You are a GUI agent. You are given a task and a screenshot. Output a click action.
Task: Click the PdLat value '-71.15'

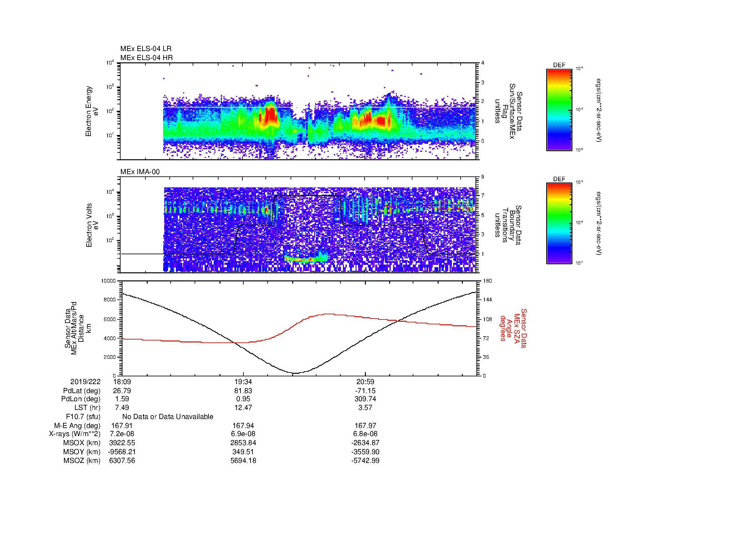(x=365, y=391)
